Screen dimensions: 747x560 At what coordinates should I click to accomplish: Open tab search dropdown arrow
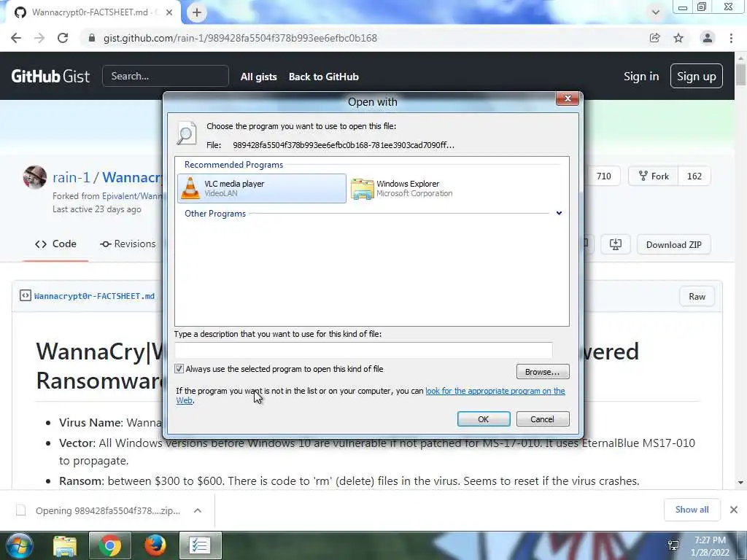[656, 12]
